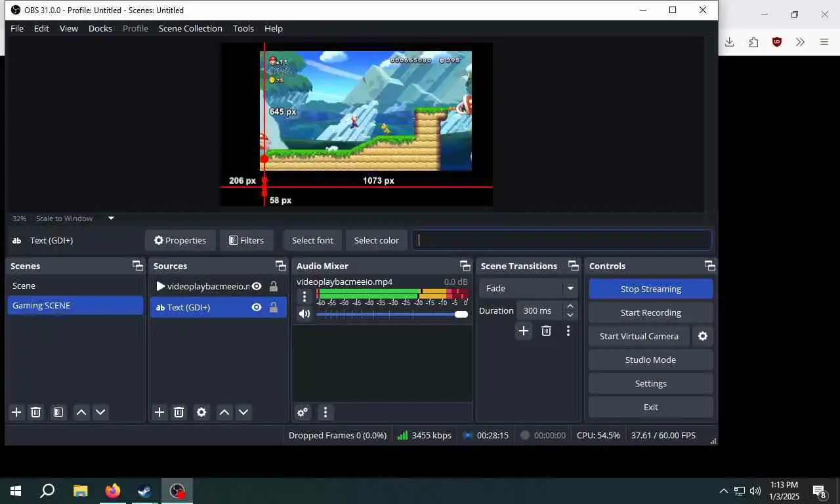Move scene down arrow in Scenes panel
Screen dimensions: 840x504
[100, 412]
